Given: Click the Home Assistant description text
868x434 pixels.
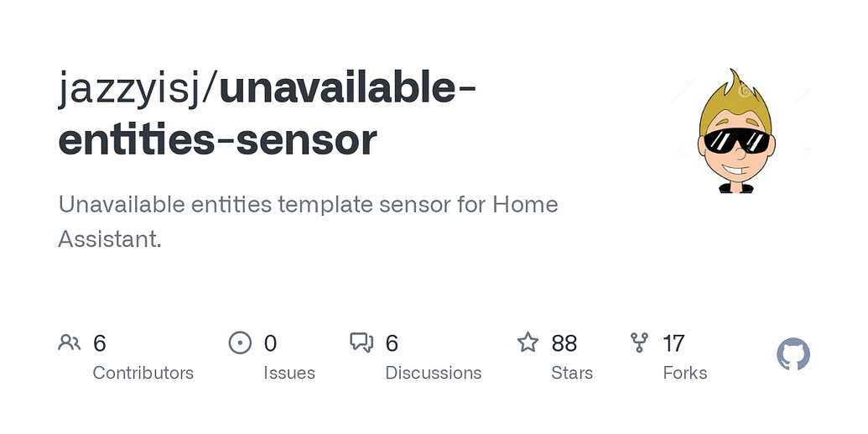Looking at the screenshot, I should pyautogui.click(x=308, y=222).
